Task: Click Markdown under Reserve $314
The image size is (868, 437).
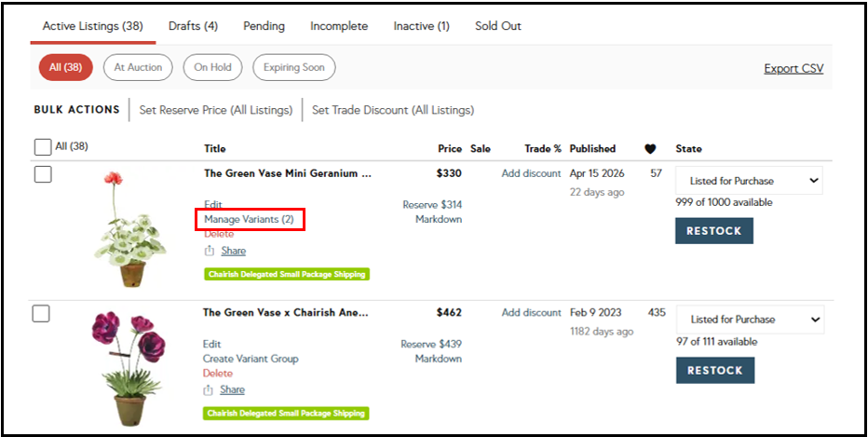Action: coord(439,219)
